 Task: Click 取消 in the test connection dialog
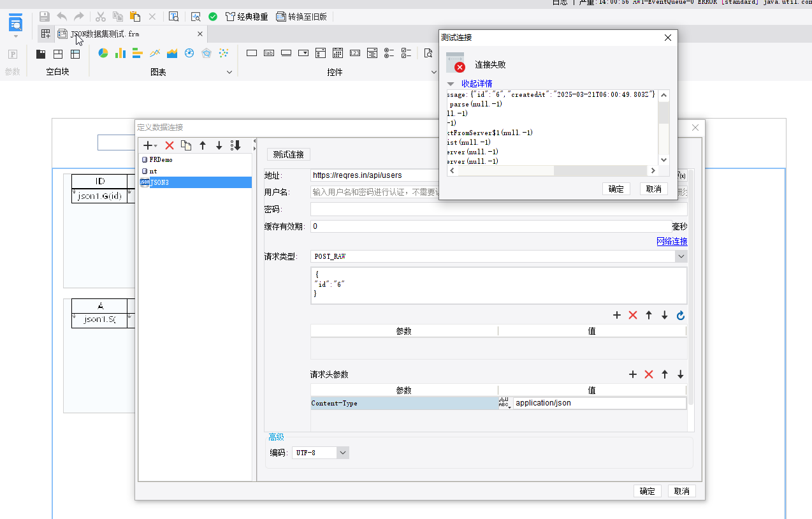pyautogui.click(x=654, y=189)
